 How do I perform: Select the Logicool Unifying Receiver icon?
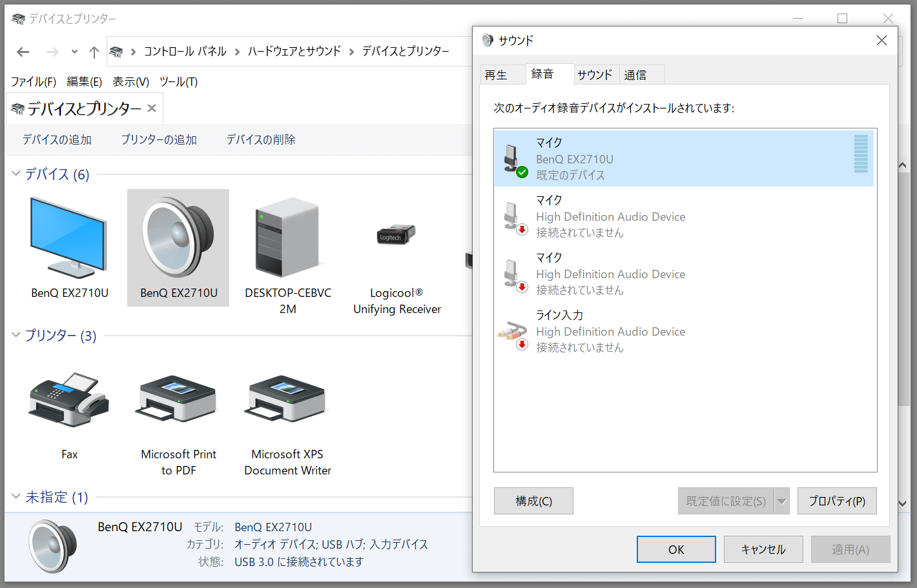pyautogui.click(x=396, y=234)
